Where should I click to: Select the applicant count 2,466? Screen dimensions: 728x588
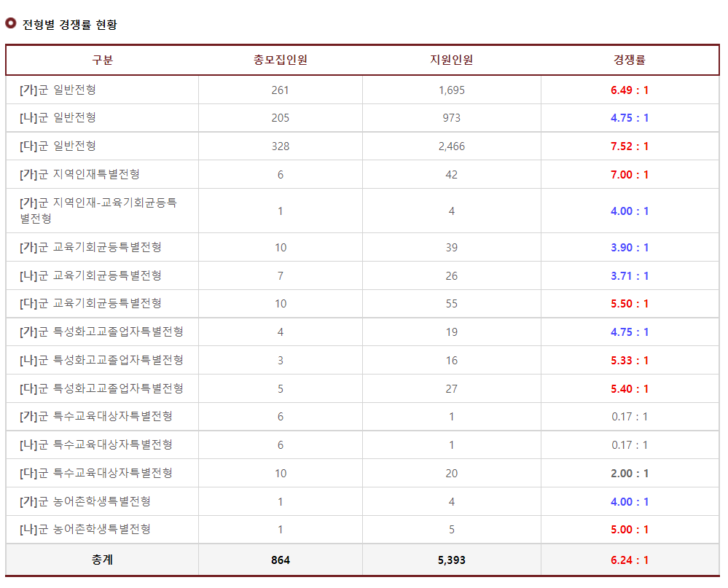point(451,146)
